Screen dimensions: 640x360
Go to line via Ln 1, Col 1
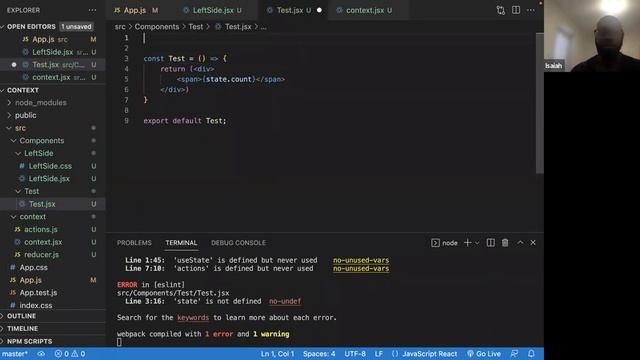pyautogui.click(x=278, y=354)
